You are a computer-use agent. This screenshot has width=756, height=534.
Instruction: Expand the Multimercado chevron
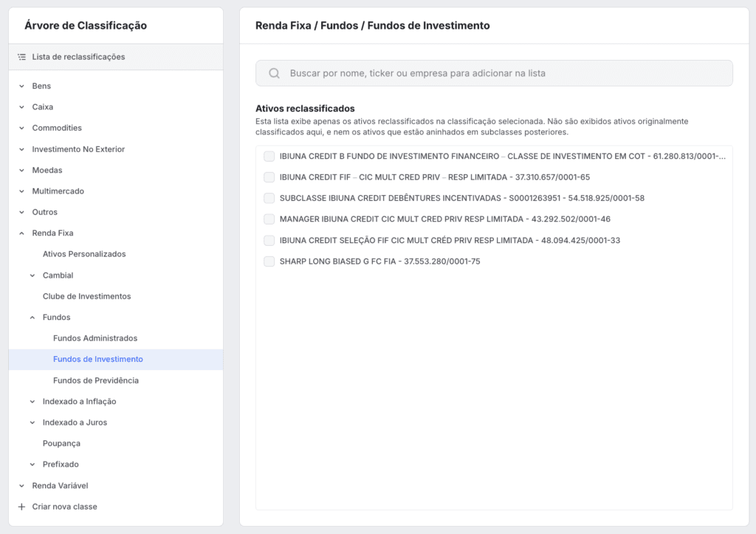point(21,191)
